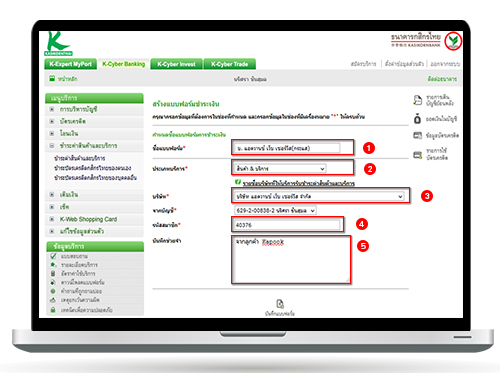Open the pay own Kasikorn credit card submenu
This screenshot has width=500, height=373.
[93, 168]
